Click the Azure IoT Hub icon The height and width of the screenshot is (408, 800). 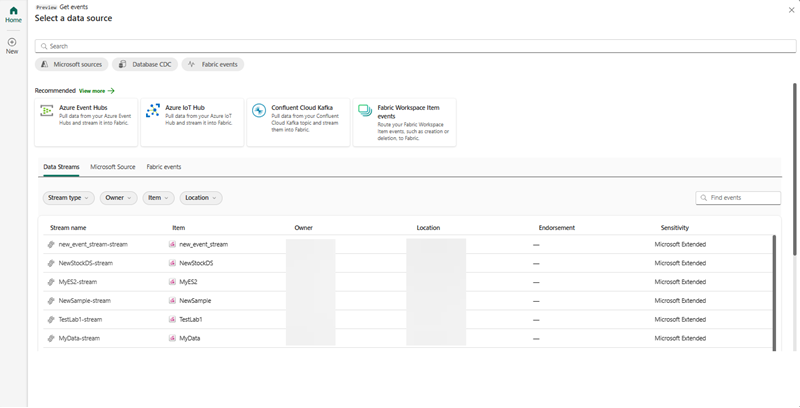click(x=153, y=111)
